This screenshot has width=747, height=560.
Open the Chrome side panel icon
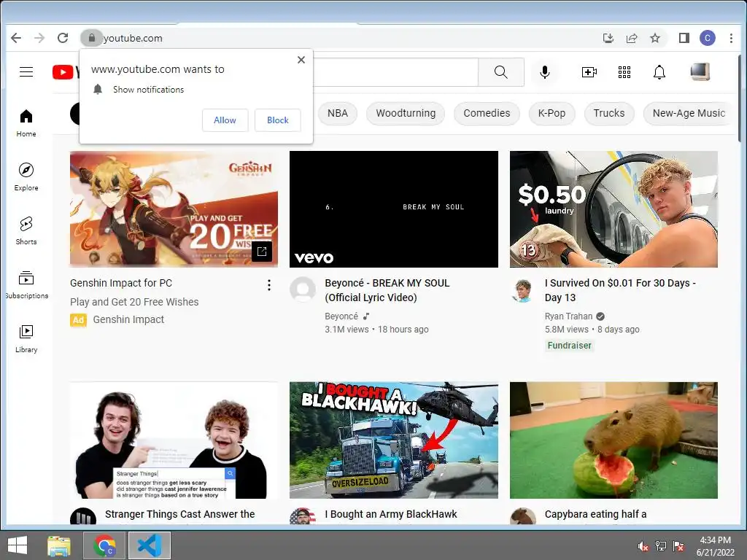(684, 38)
